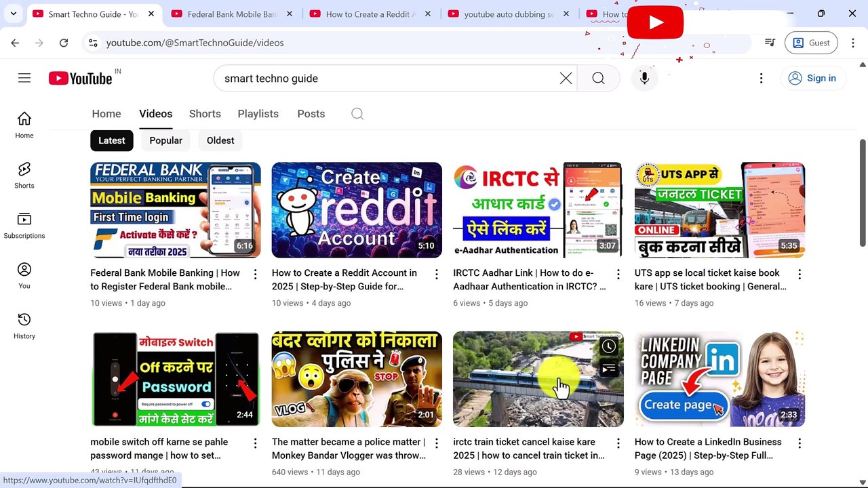Click the Guest profile button
The width and height of the screenshot is (868, 488).
[x=811, y=43]
